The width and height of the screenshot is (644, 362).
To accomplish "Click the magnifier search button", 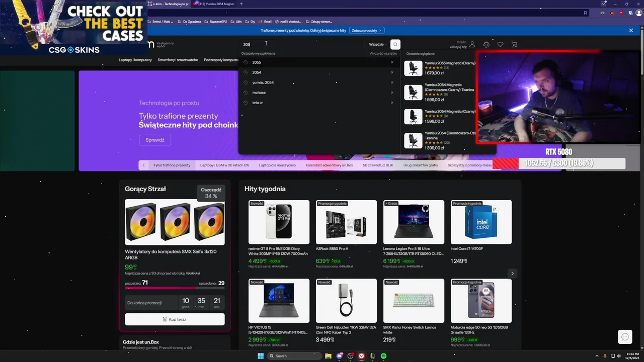I will (x=395, y=44).
